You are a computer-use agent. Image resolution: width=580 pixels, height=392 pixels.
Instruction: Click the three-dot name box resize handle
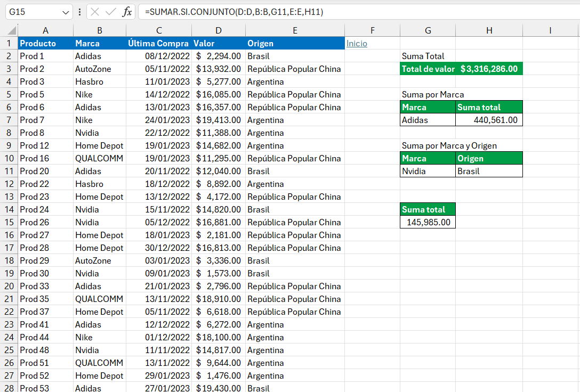(80, 12)
